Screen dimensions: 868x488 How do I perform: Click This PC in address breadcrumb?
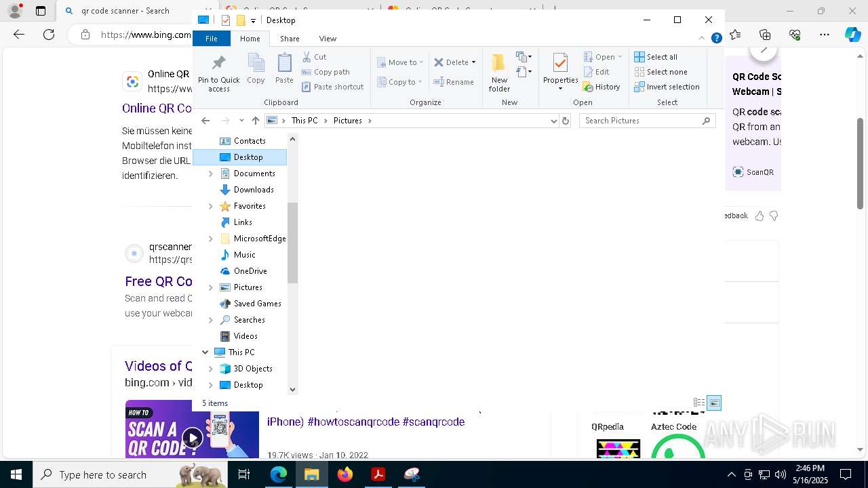(304, 121)
